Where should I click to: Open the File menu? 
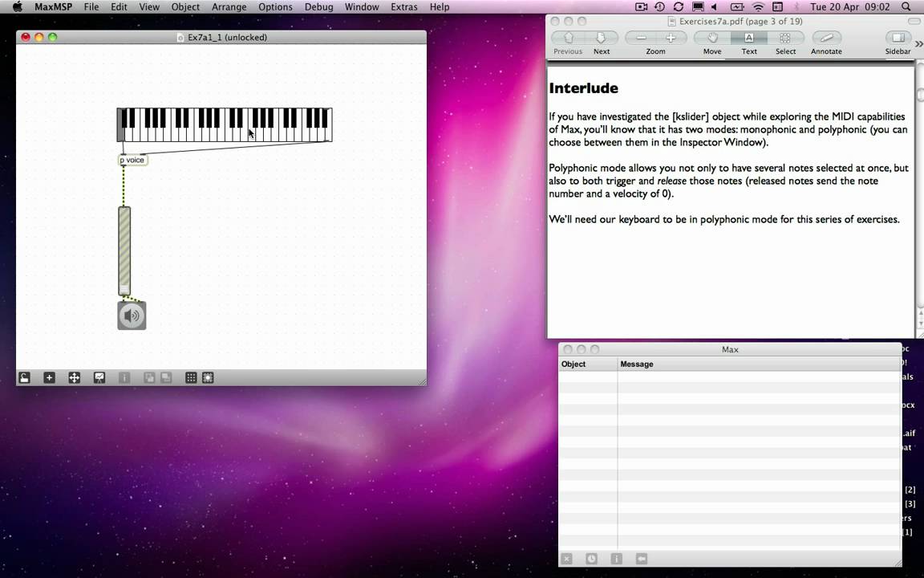91,7
